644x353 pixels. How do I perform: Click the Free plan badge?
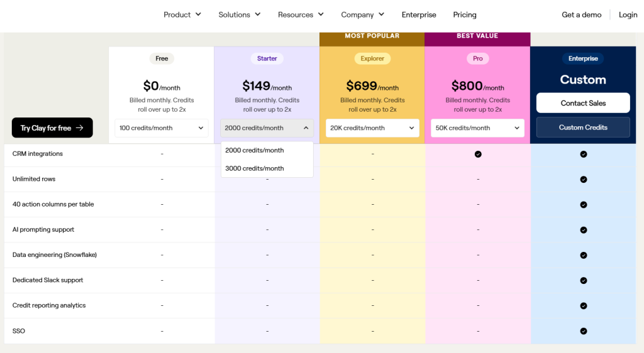[x=162, y=58]
